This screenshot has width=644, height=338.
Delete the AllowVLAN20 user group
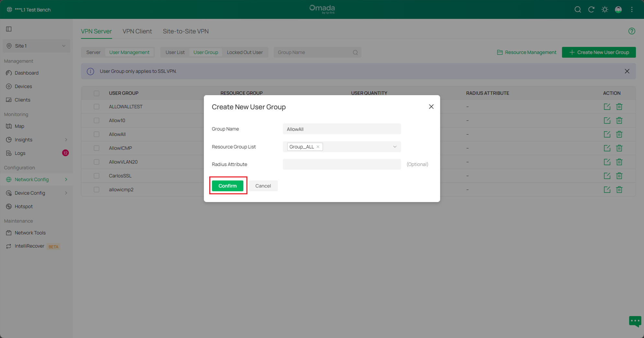click(x=619, y=162)
